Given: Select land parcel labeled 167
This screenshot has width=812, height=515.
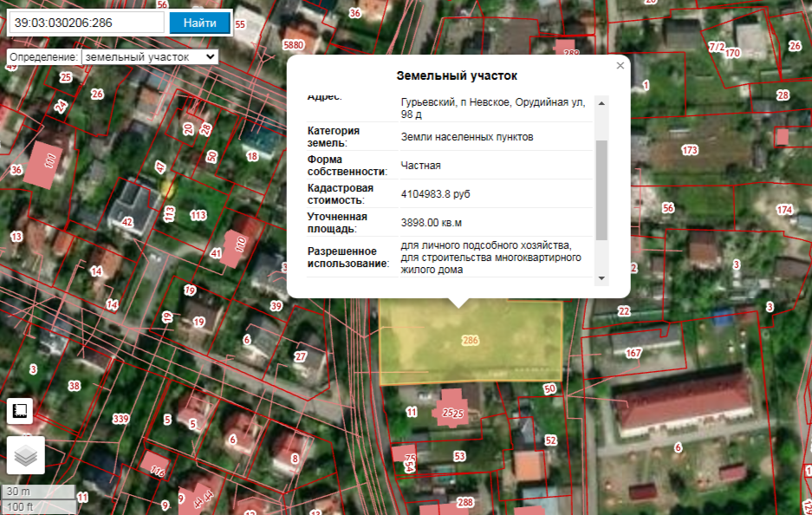Looking at the screenshot, I should coord(633,353).
